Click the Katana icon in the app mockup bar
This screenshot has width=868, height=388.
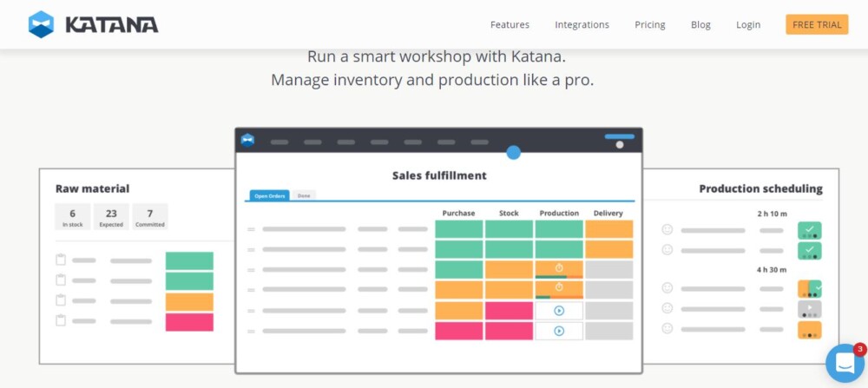[247, 141]
